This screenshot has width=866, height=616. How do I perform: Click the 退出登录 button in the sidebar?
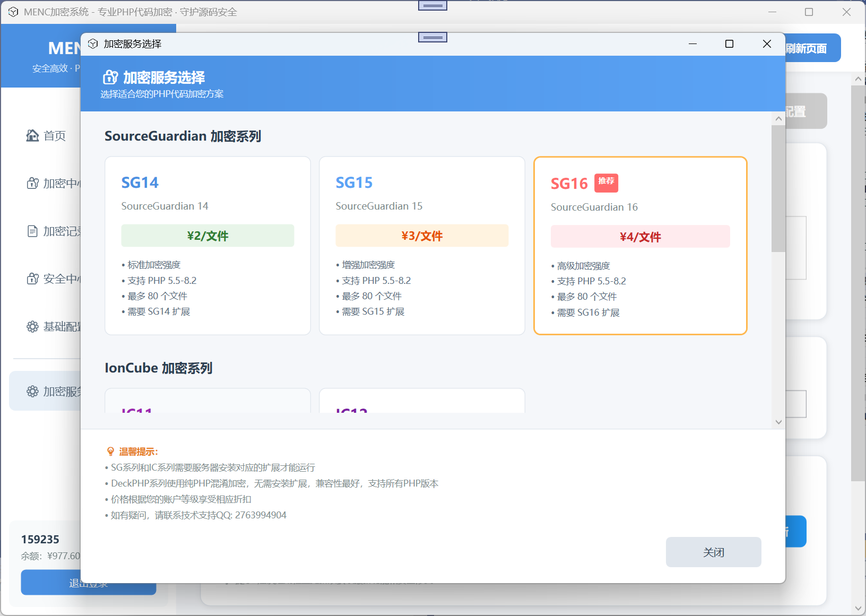click(89, 583)
